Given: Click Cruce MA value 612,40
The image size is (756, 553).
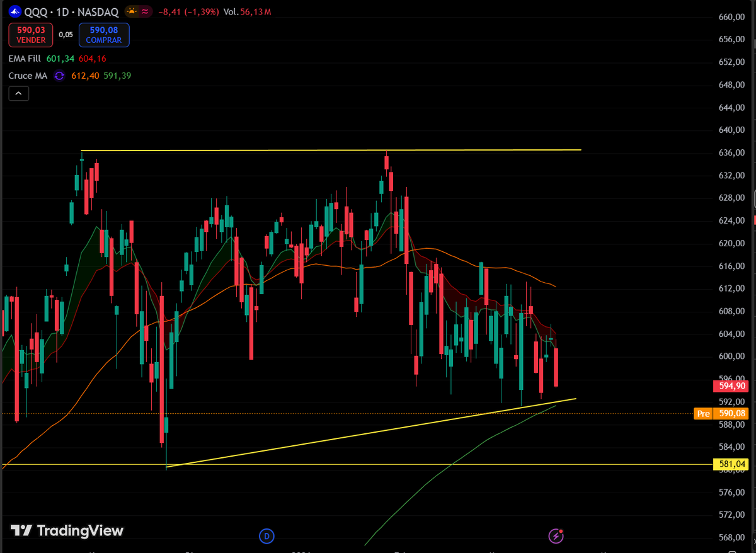Looking at the screenshot, I should click(x=85, y=76).
